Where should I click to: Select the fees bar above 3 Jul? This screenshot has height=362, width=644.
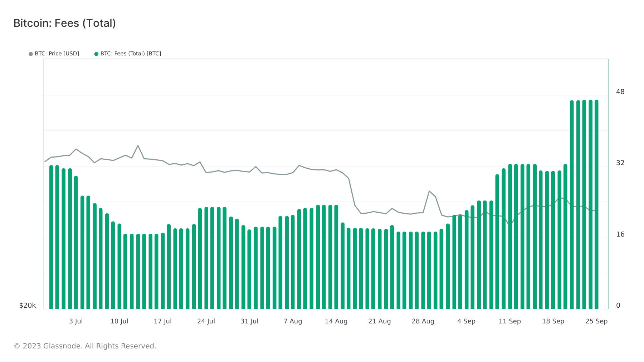click(x=76, y=242)
